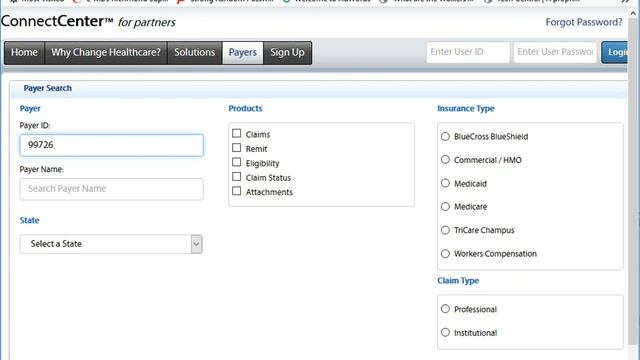This screenshot has width=640, height=360.
Task: Select BlueCross BlueShield insurance type
Action: coord(445,137)
